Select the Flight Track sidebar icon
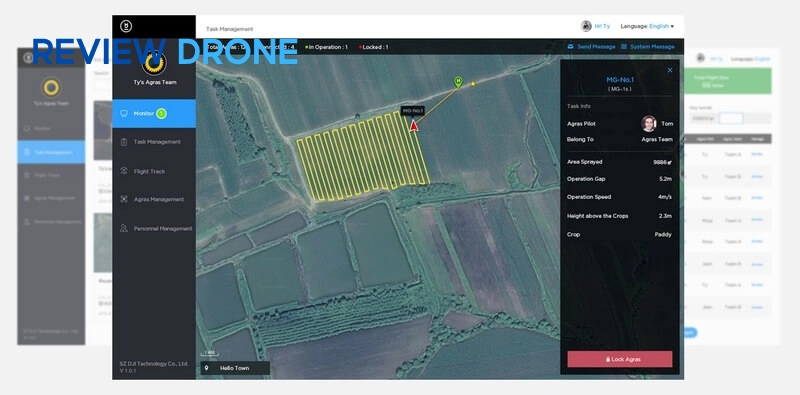 pyautogui.click(x=123, y=171)
